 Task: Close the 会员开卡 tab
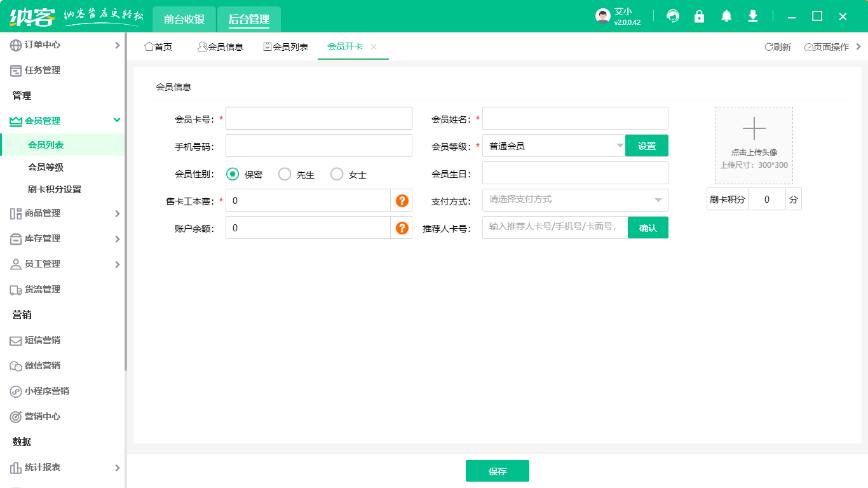[374, 47]
